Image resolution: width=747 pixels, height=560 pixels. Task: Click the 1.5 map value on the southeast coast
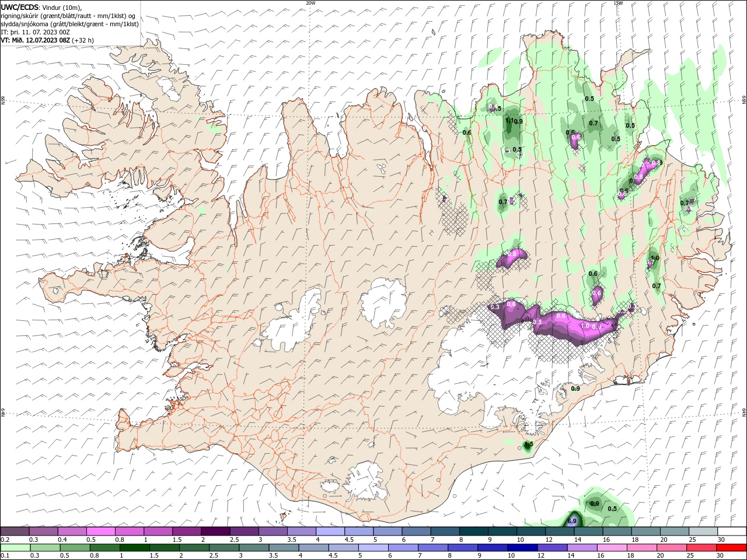point(529,444)
